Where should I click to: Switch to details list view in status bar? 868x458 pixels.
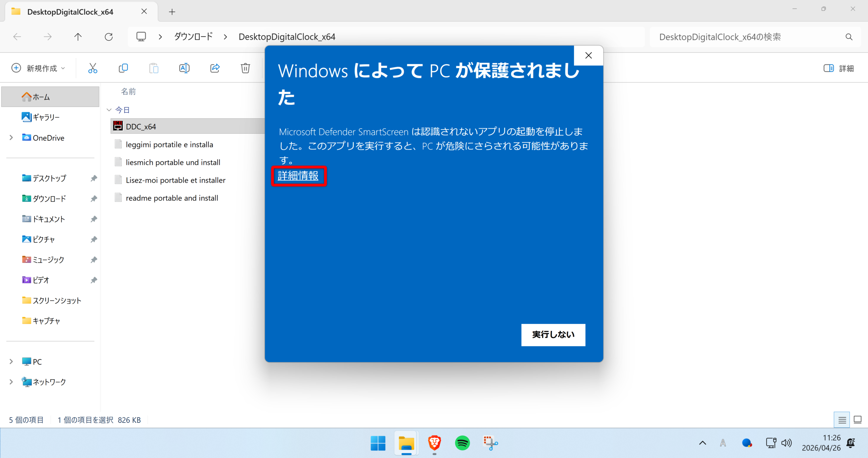[842, 420]
